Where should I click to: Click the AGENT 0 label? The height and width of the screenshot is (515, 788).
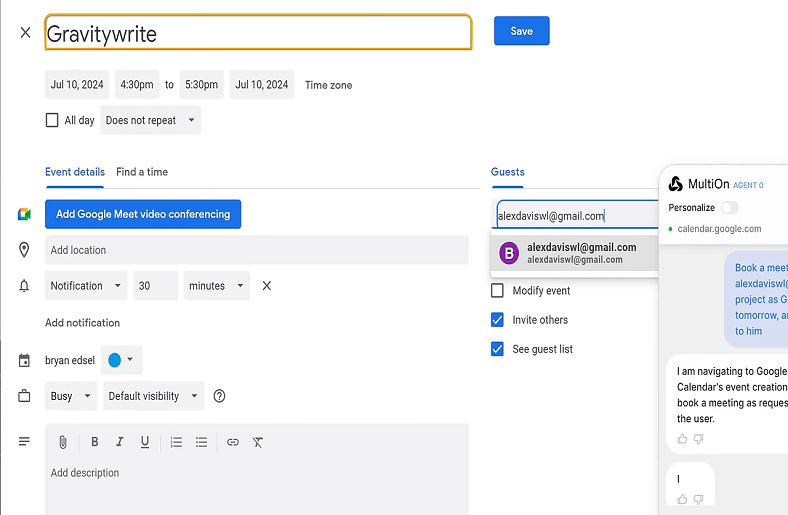tap(748, 185)
